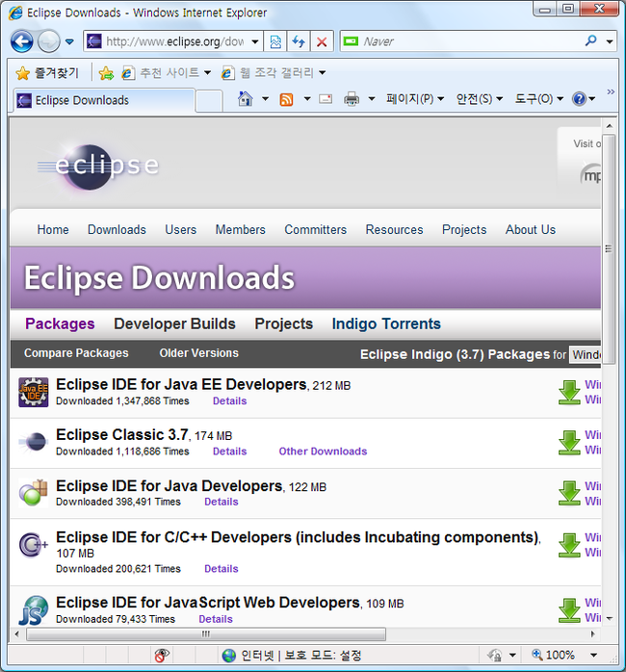
Task: Go to Home in site navigation
Action: click(x=53, y=230)
